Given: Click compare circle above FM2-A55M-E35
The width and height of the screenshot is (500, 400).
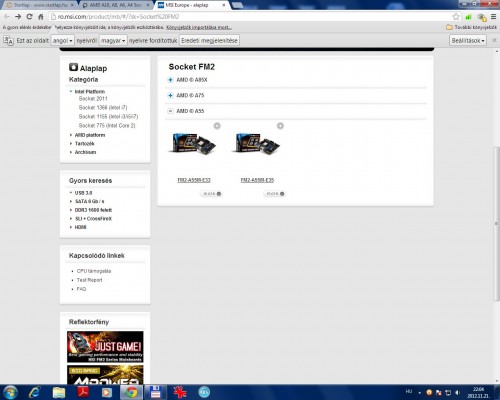Looking at the screenshot, I should [x=280, y=126].
